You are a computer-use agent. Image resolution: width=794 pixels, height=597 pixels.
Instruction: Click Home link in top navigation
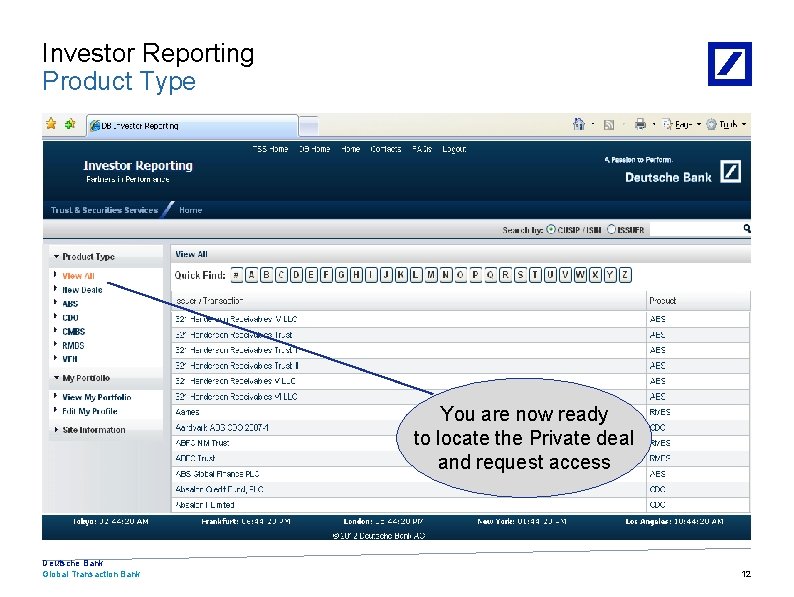(x=350, y=149)
